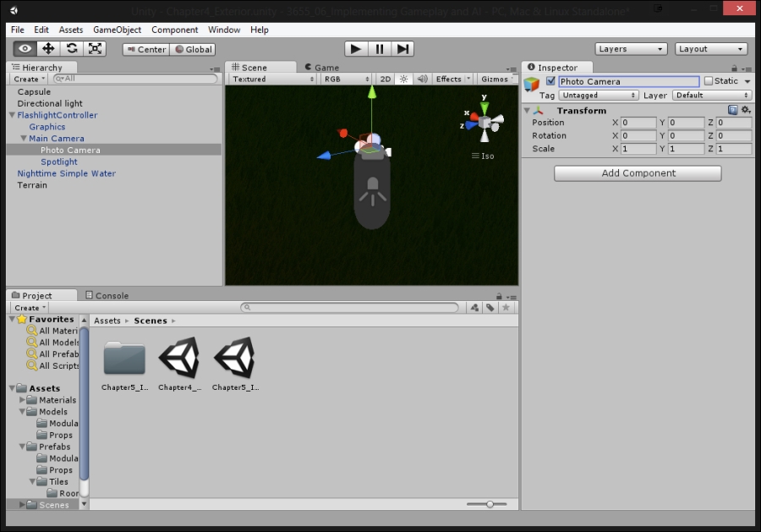
Task: Click the Add Component button
Action: tap(638, 173)
